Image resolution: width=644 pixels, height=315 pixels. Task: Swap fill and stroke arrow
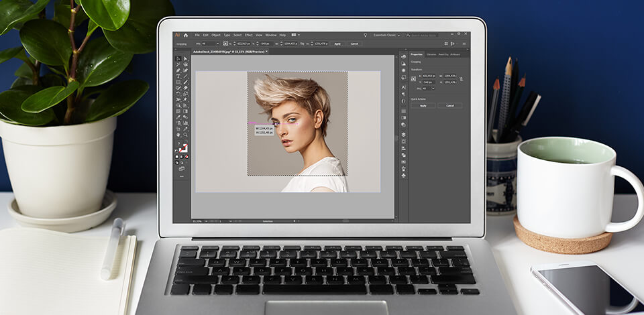click(186, 140)
